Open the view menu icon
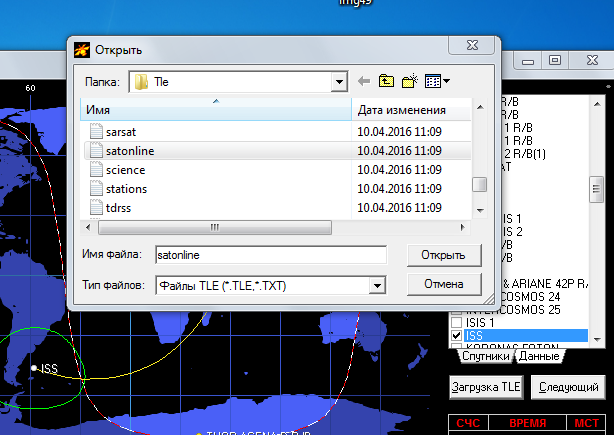Viewport: 614px width, 435px height. click(437, 81)
